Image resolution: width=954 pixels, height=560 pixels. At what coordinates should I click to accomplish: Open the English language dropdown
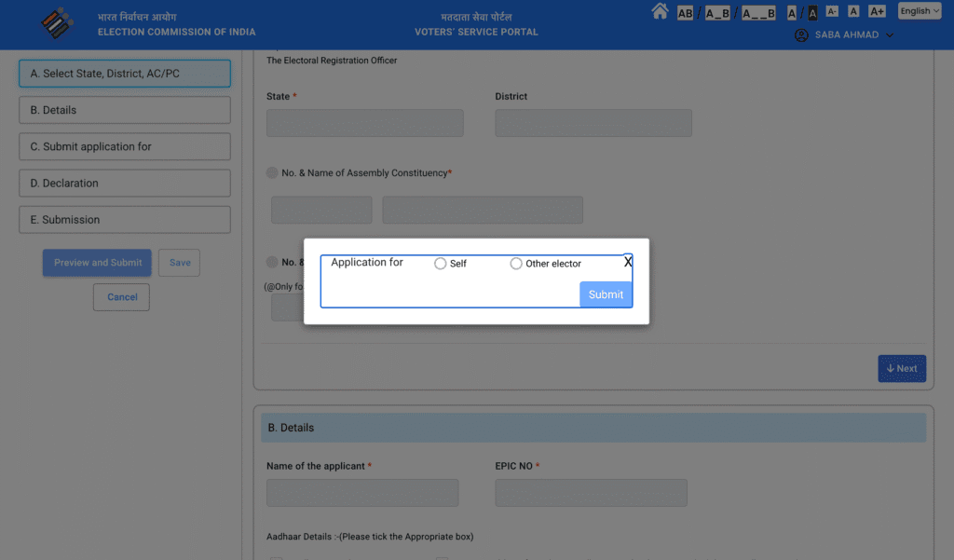click(920, 11)
